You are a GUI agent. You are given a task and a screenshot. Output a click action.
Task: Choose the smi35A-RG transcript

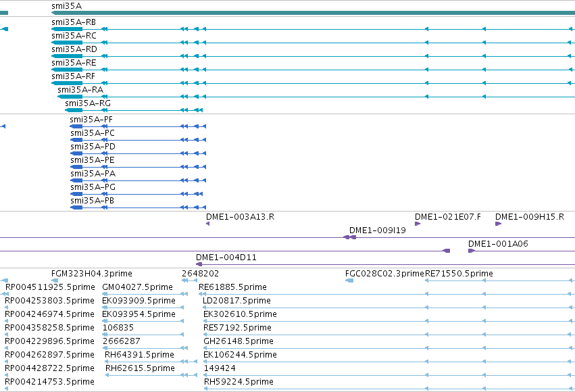[x=88, y=103]
